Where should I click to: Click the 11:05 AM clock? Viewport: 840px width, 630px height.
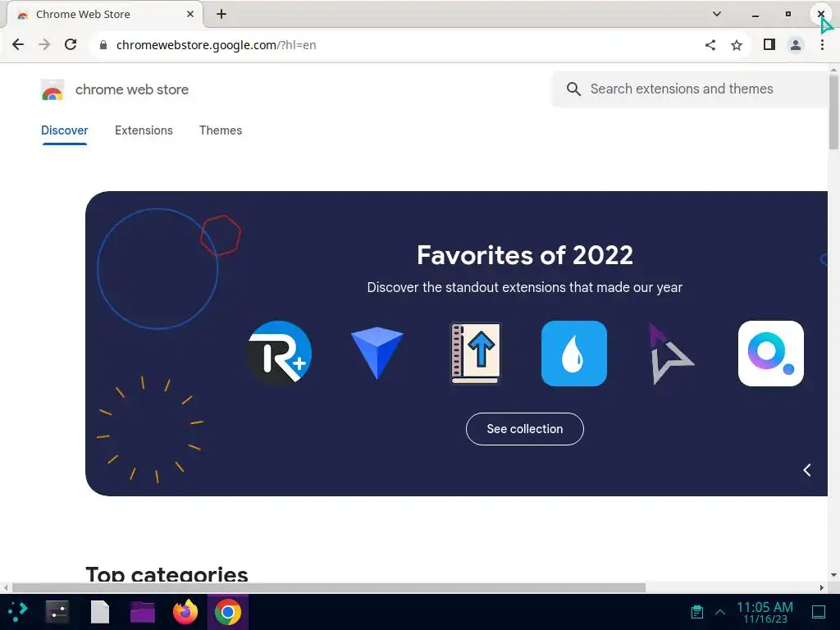(x=765, y=607)
